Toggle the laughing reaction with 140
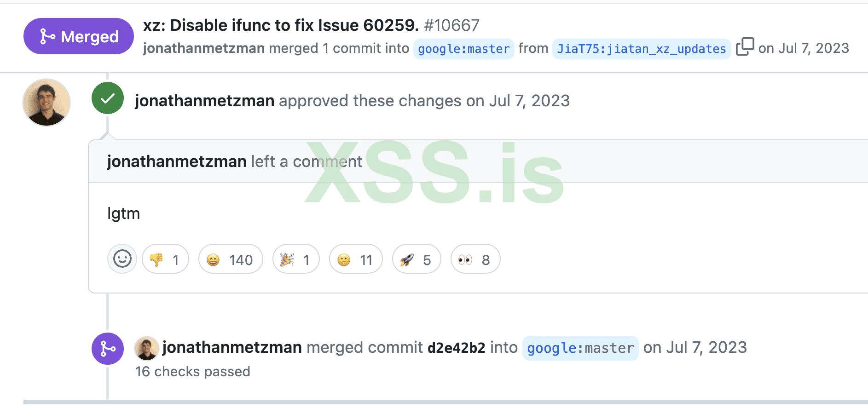Viewport: 868px width, 414px height. point(231,259)
